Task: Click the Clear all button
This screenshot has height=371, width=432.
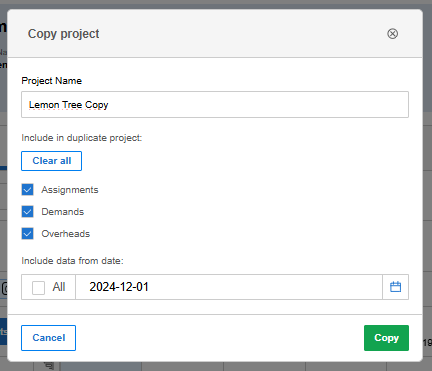Action: pos(51,161)
